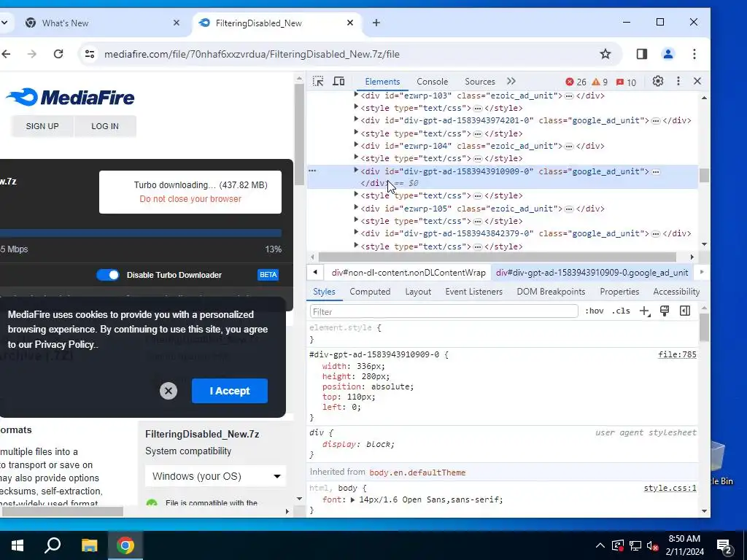Switch to the Sources tab
This screenshot has height=560, width=747.
[x=480, y=82]
